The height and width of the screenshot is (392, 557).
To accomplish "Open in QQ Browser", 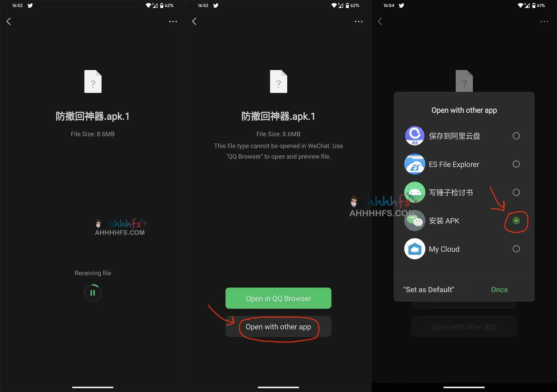I will click(x=278, y=298).
